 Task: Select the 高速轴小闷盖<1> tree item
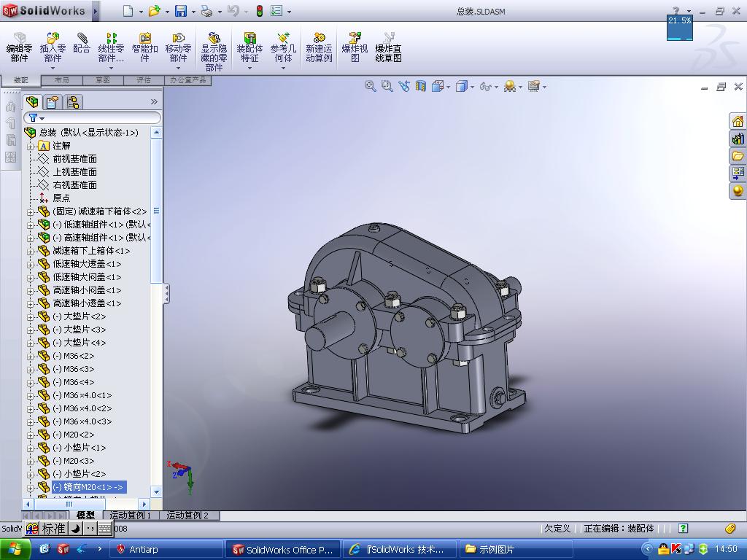click(x=88, y=290)
